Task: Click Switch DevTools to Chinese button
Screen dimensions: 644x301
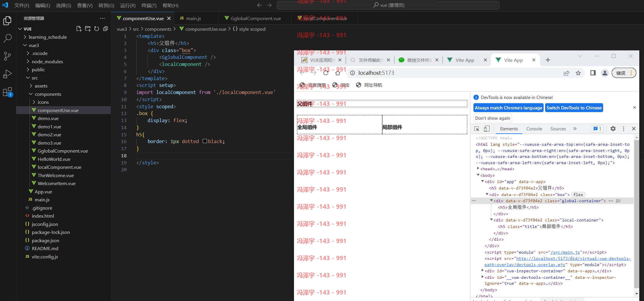Action: tap(574, 108)
